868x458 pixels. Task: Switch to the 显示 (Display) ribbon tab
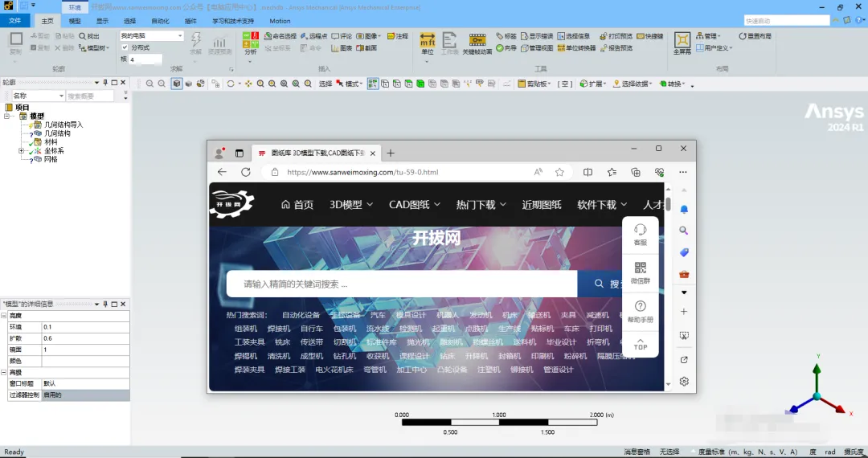pyautogui.click(x=102, y=21)
